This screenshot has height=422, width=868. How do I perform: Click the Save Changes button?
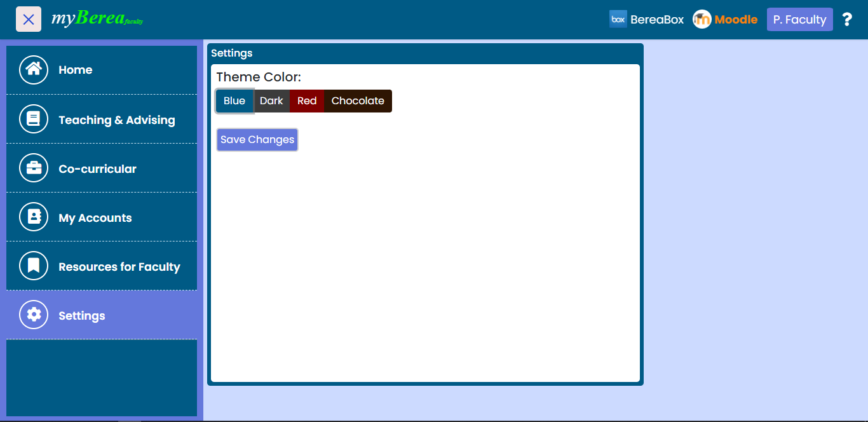257,140
